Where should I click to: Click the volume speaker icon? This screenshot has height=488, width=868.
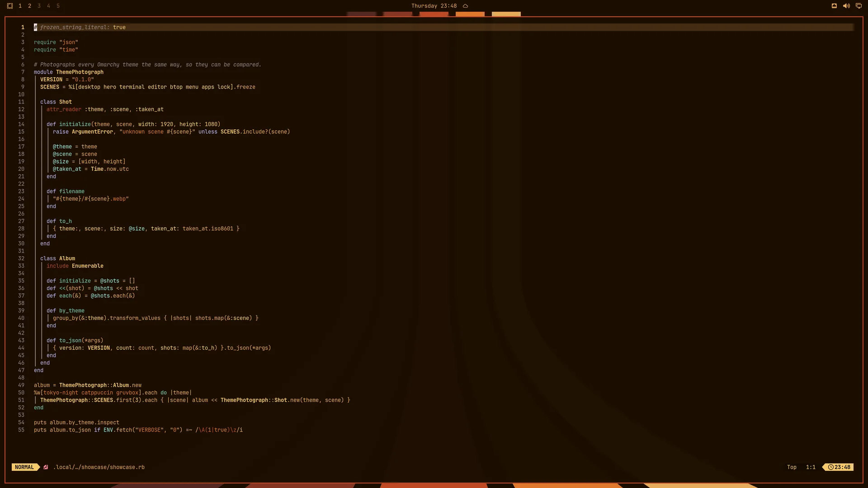coord(846,6)
